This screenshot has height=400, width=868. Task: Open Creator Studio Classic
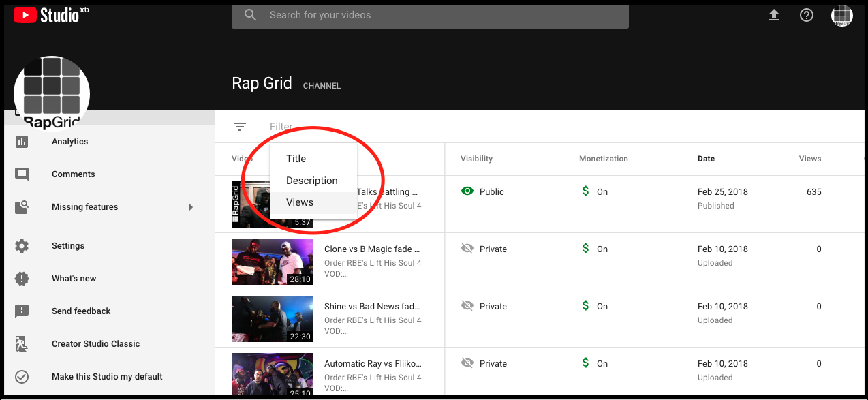pyautogui.click(x=96, y=343)
